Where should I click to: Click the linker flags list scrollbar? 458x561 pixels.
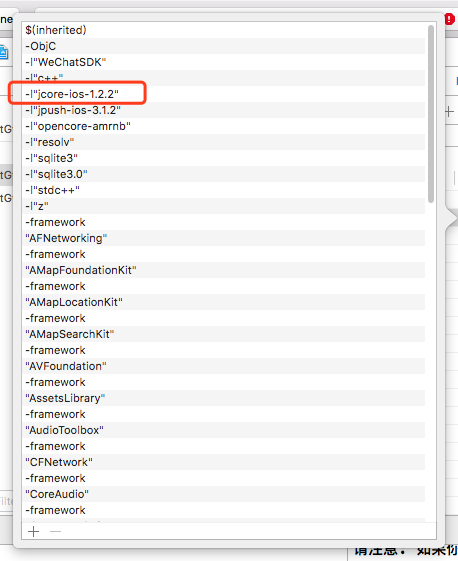pos(431,114)
